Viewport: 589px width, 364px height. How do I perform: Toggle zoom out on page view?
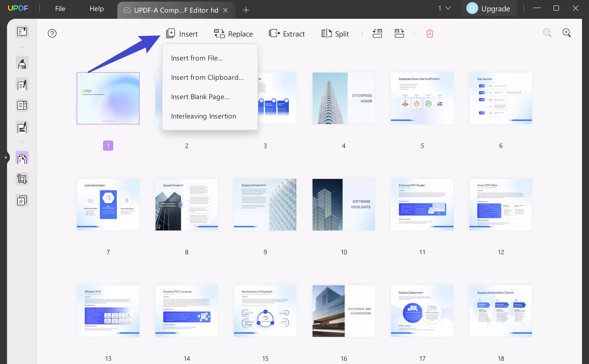click(548, 33)
